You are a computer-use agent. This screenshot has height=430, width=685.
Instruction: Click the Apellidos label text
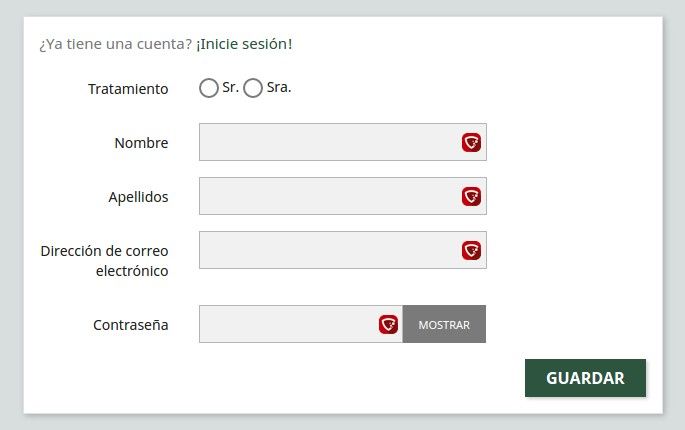point(138,197)
